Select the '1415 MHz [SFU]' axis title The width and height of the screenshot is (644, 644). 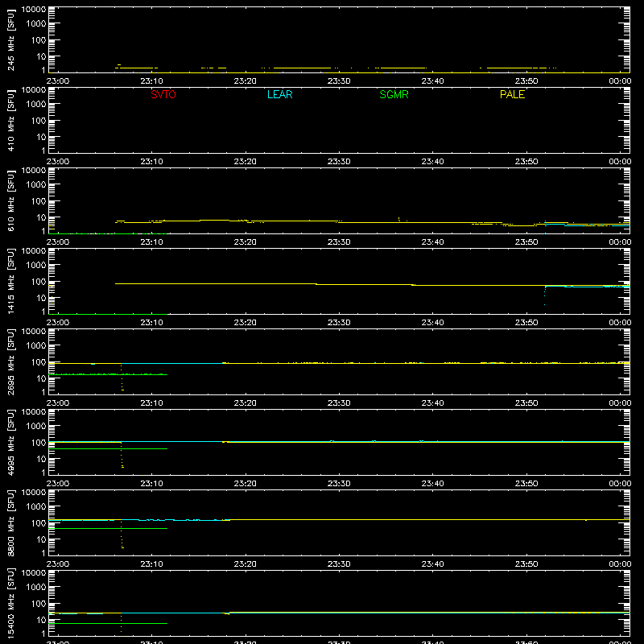tap(10, 281)
